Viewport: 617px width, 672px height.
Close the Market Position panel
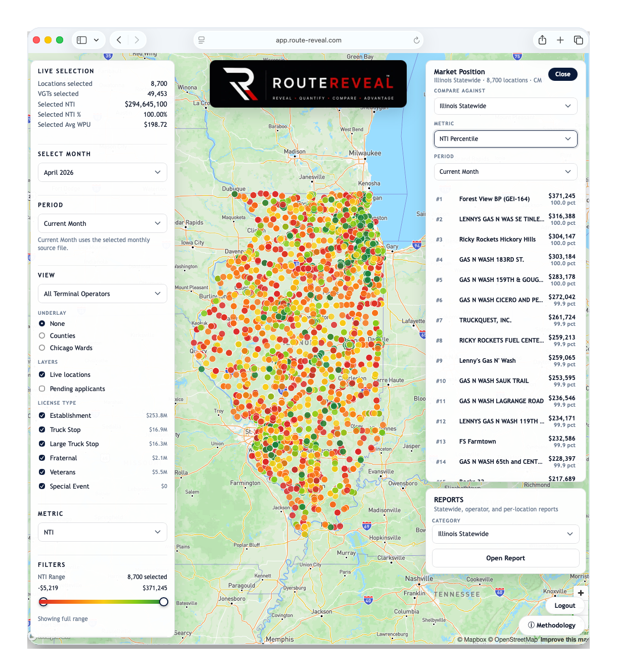562,74
